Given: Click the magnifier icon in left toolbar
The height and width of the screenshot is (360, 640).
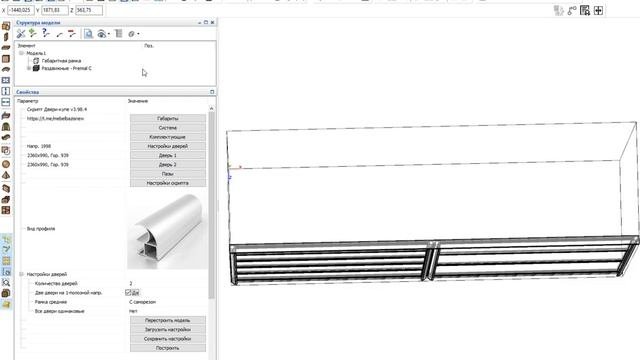Looking at the screenshot, I should click(6, 282).
